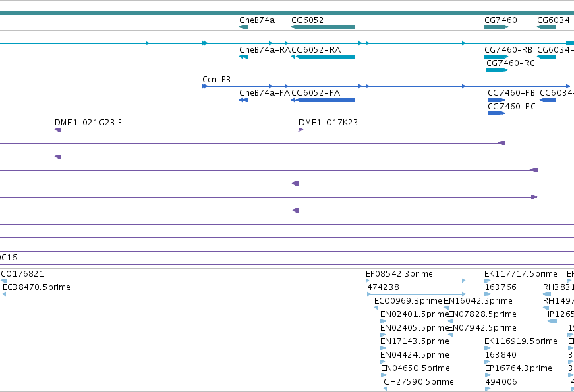The image size is (574, 392).
Task: Click the DME1-017K23 clone label
Action: 328,123
